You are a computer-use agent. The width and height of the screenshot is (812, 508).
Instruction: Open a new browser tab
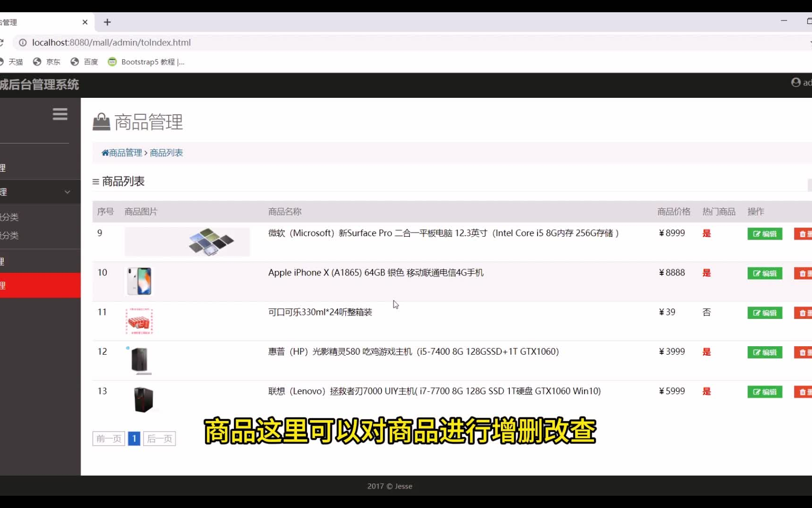(107, 22)
